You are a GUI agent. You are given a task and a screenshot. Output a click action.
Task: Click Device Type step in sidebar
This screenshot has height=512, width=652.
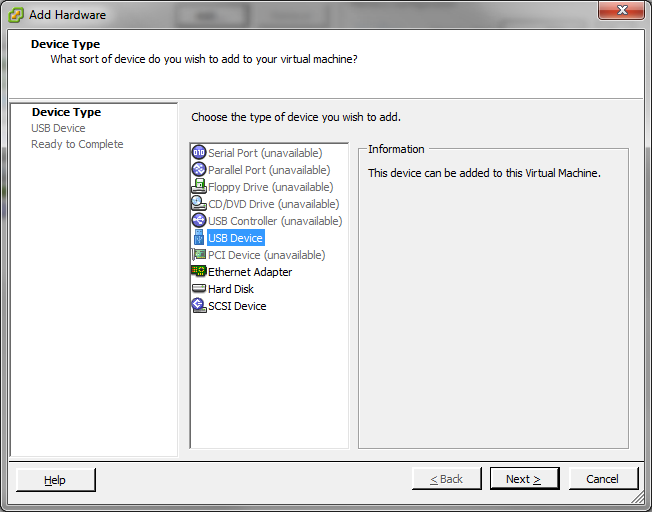[67, 112]
